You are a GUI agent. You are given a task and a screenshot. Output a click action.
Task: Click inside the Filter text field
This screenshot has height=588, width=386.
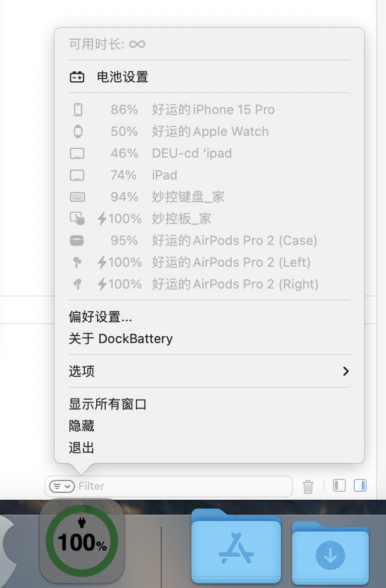click(184, 486)
